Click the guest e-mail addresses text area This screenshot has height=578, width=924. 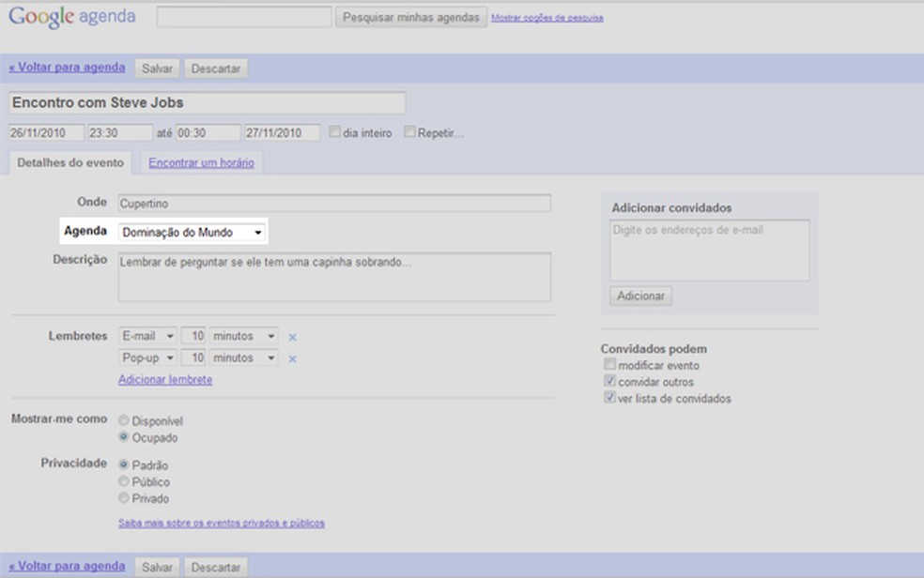pos(710,251)
